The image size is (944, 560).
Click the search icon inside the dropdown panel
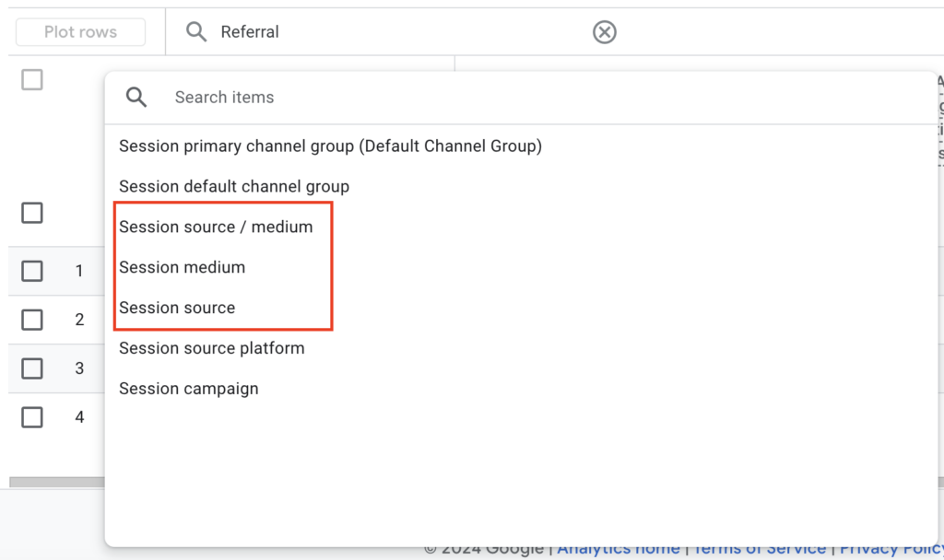pyautogui.click(x=136, y=97)
